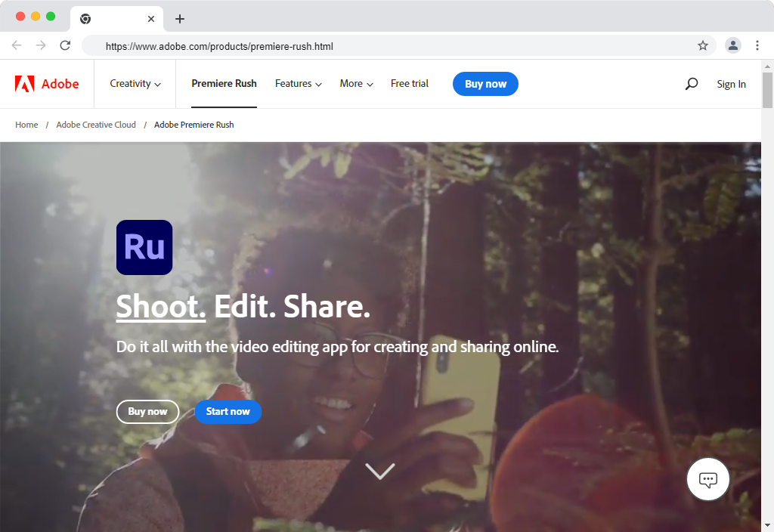
Task: Click the underlined Shoot. heading link
Action: click(161, 307)
